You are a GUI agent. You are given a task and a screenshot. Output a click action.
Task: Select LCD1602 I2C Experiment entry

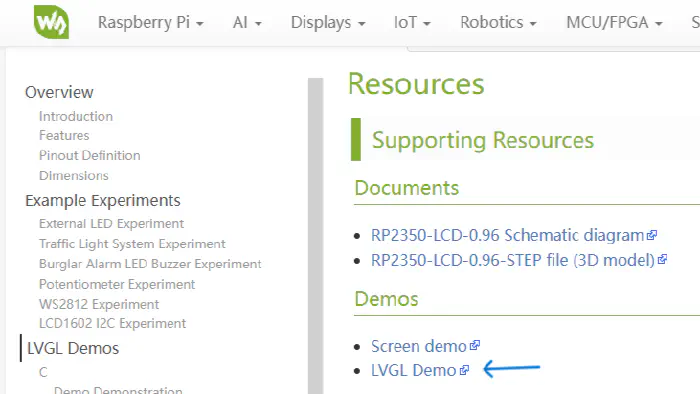tap(112, 323)
